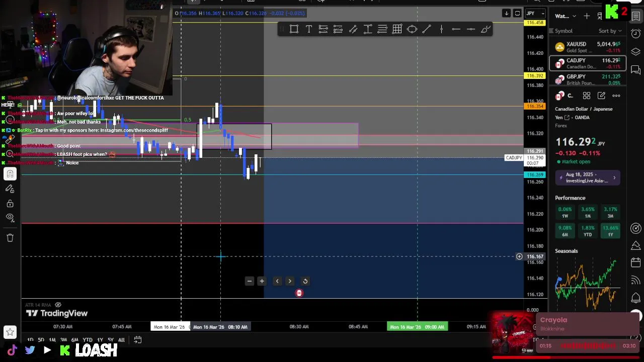Screen dimensions: 644x362
Task: Select the vertical line tool
Action: pyautogui.click(x=441, y=29)
